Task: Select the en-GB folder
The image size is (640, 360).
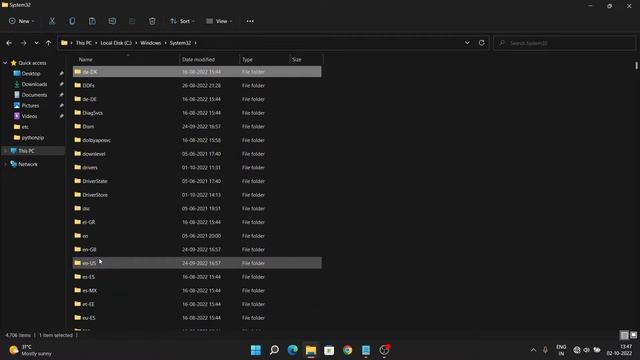Action: 197,249
